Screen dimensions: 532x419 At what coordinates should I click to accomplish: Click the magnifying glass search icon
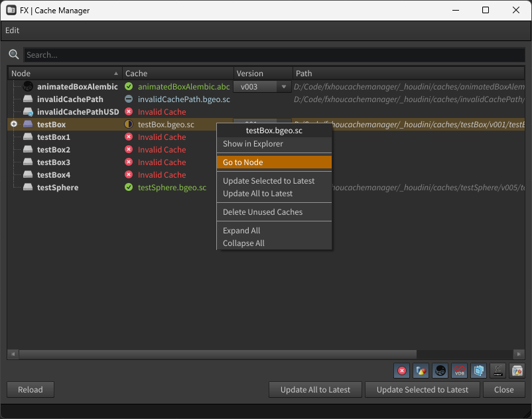(14, 55)
